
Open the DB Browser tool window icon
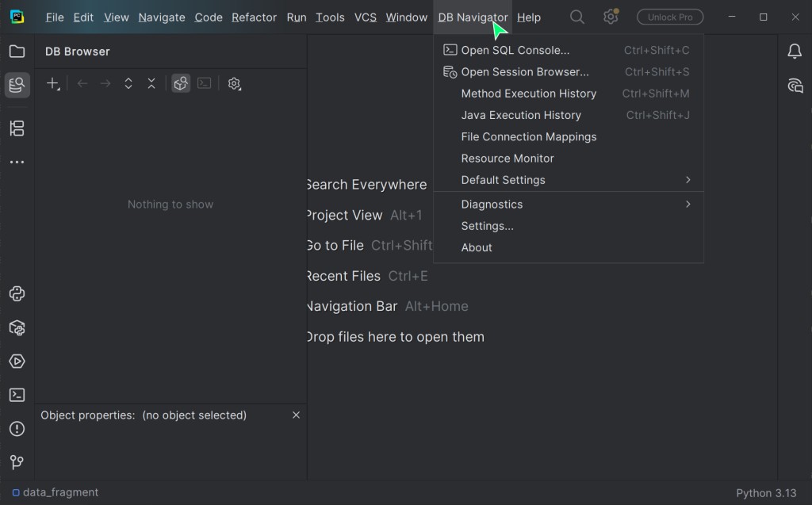[17, 85]
